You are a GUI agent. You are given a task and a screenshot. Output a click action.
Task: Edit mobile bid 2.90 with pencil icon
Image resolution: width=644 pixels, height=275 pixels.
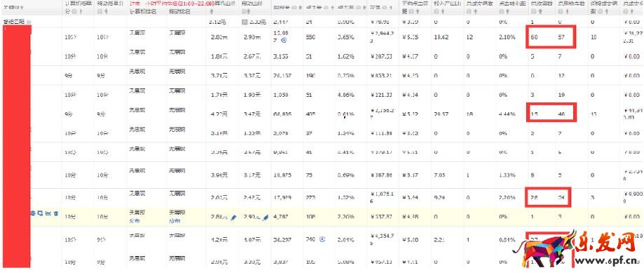pos(265,217)
